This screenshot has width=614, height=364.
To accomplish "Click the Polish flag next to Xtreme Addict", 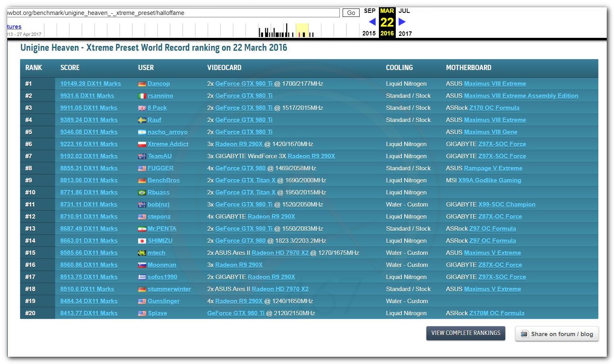I will [x=142, y=144].
